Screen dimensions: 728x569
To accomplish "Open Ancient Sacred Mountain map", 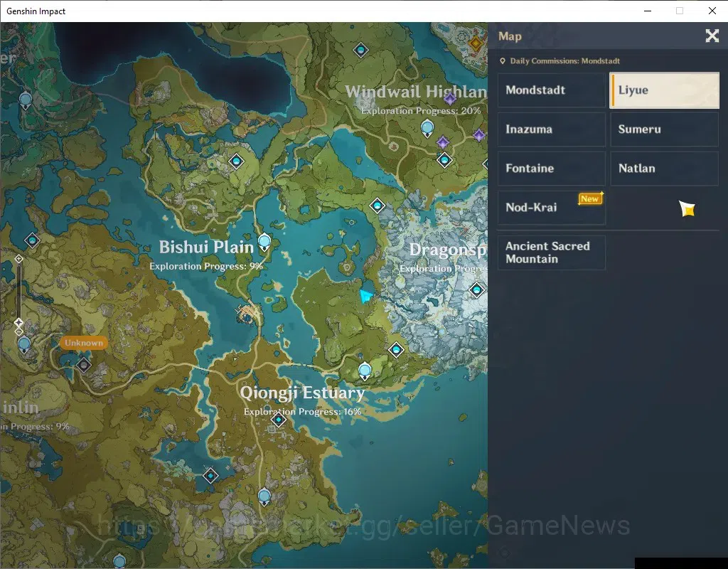I will pos(552,252).
